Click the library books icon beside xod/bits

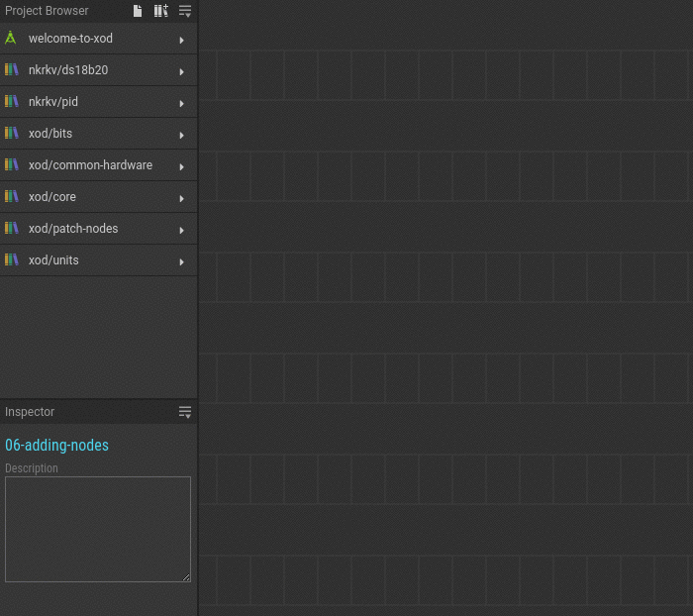[11, 134]
